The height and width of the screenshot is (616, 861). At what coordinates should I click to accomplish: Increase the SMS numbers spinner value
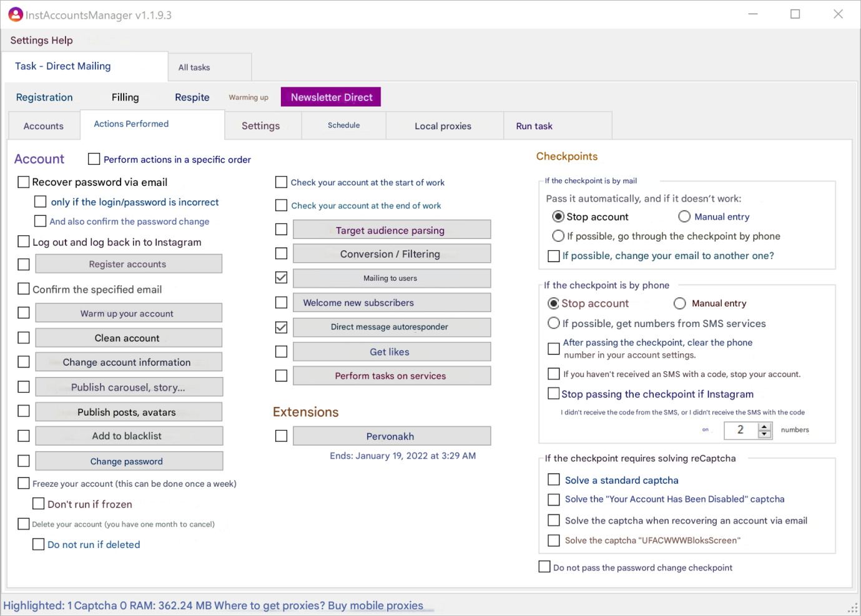pos(764,426)
